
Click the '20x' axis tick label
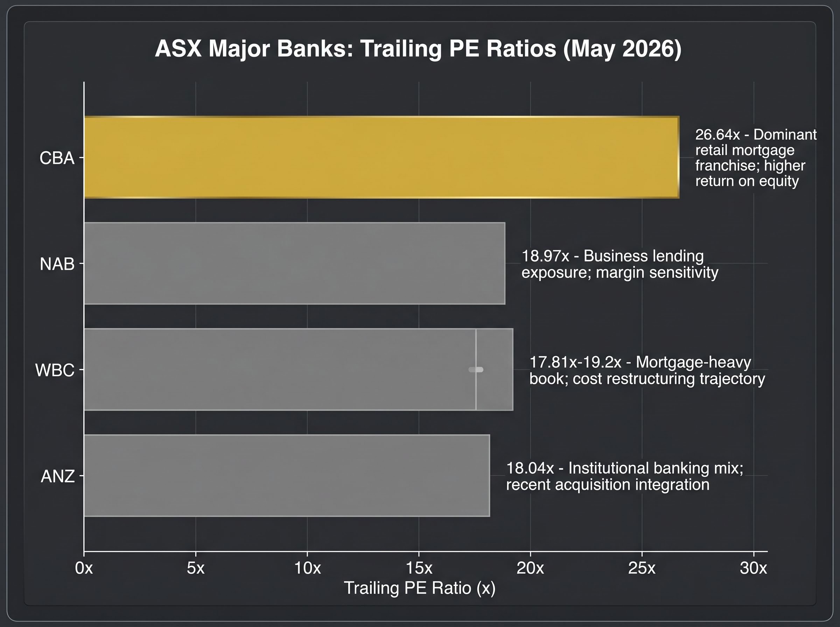pos(530,568)
